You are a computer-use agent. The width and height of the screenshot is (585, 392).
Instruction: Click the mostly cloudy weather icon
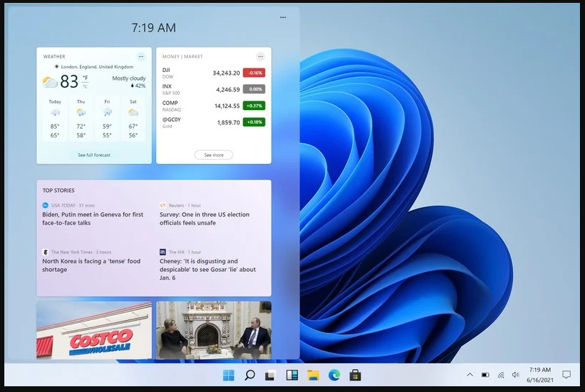coord(50,82)
